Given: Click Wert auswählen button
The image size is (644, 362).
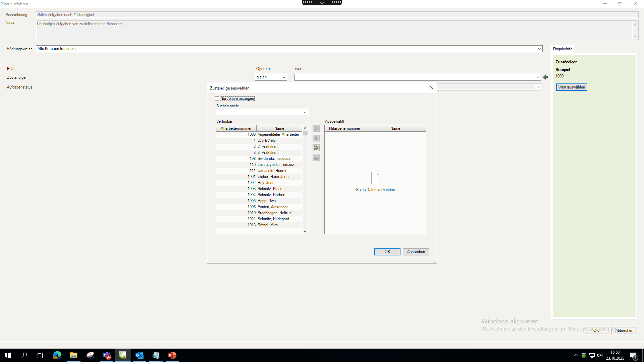Looking at the screenshot, I should point(571,87).
